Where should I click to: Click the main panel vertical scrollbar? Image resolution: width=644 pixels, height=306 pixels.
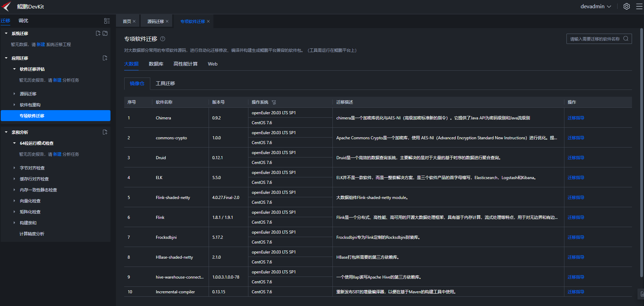coord(642,153)
